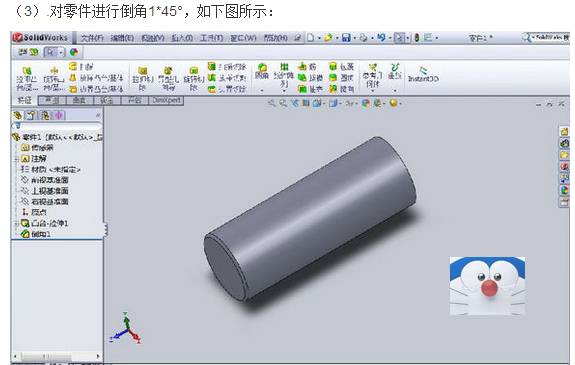Select the ConfigurationManager tab
This screenshot has height=365, width=575.
pyautogui.click(x=45, y=116)
